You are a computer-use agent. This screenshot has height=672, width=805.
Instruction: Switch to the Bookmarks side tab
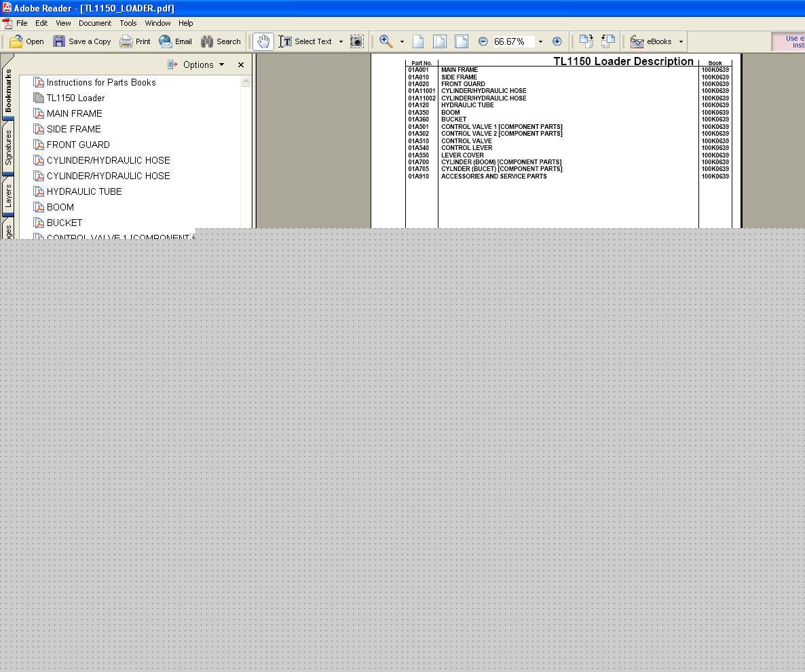pyautogui.click(x=8, y=90)
